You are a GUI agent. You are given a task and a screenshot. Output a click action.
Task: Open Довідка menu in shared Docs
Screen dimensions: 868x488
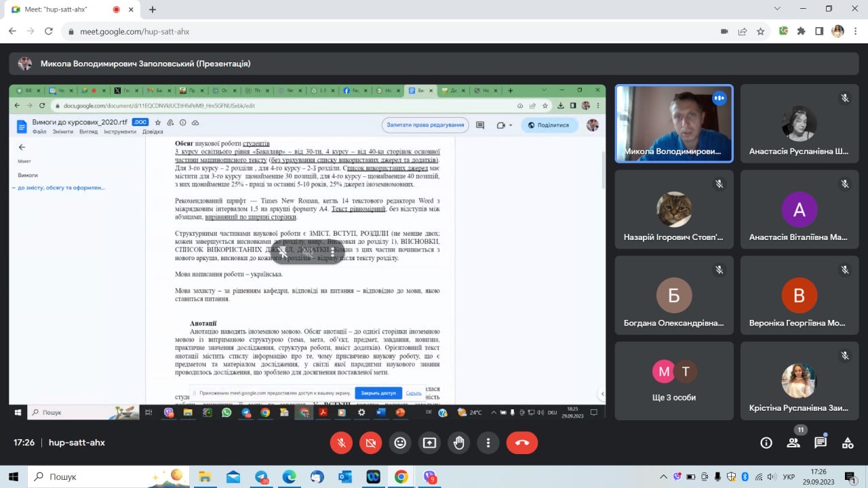[x=153, y=131]
